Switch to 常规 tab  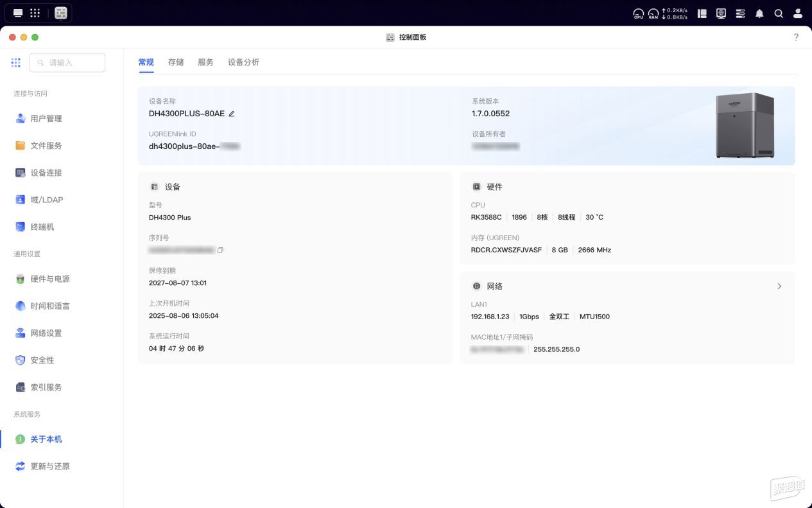146,62
